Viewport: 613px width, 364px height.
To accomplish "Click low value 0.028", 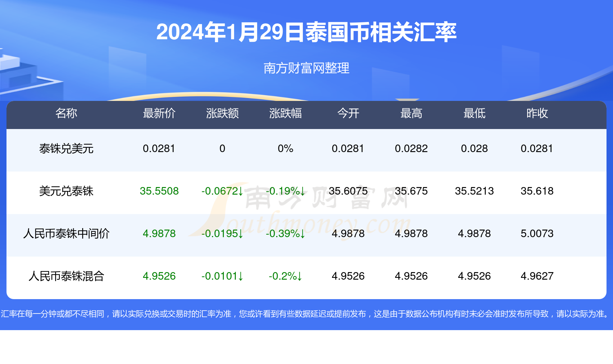I will [x=475, y=148].
